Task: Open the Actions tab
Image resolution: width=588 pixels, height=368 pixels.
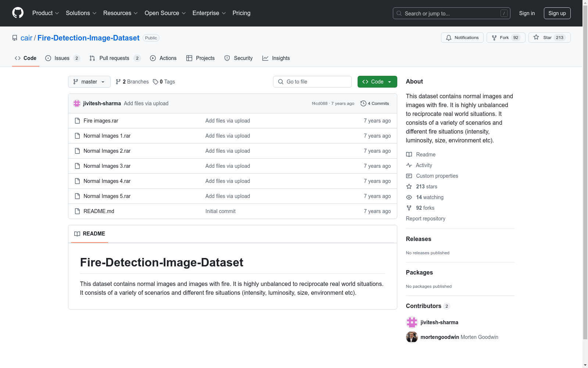Action: pyautogui.click(x=163, y=58)
